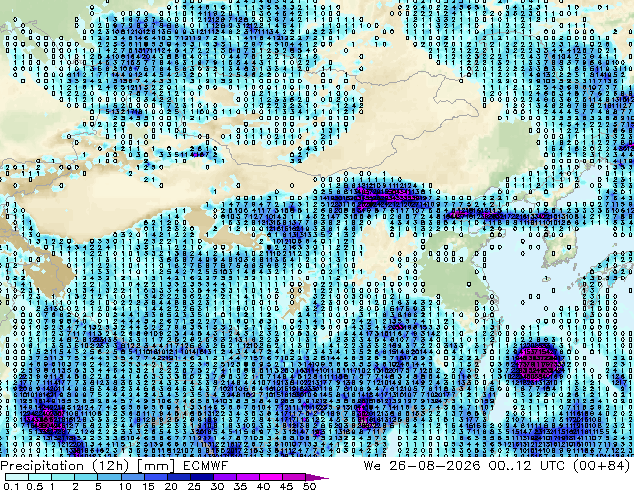Click the blue swatch between 15 and 20
The image size is (634, 490).
point(156,477)
